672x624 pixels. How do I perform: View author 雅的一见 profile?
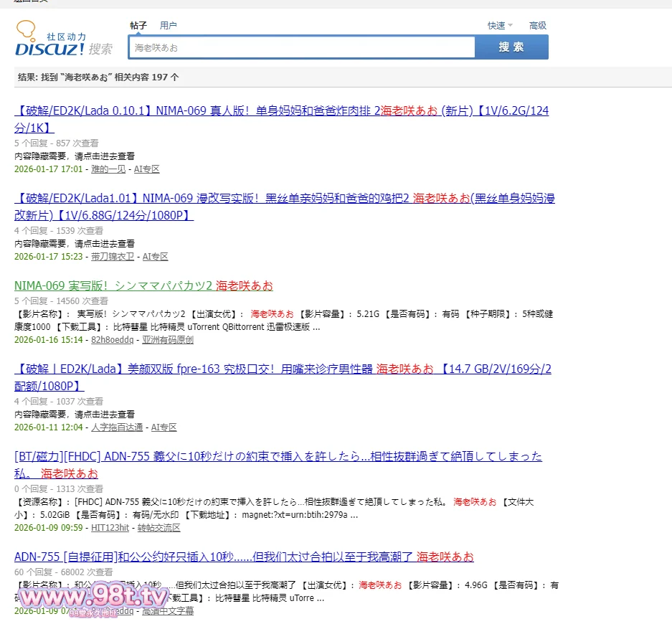pos(108,169)
